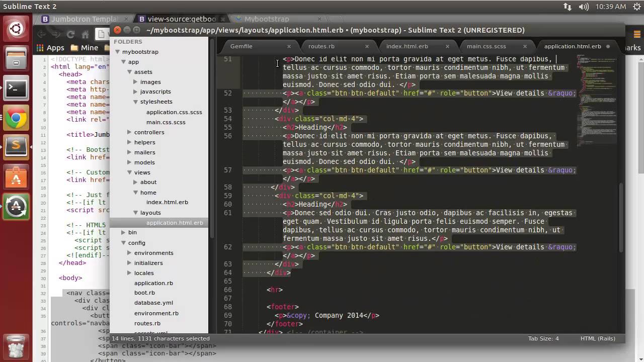The height and width of the screenshot is (362, 644).
Task: Expand the models folder
Action: pyautogui.click(x=130, y=162)
